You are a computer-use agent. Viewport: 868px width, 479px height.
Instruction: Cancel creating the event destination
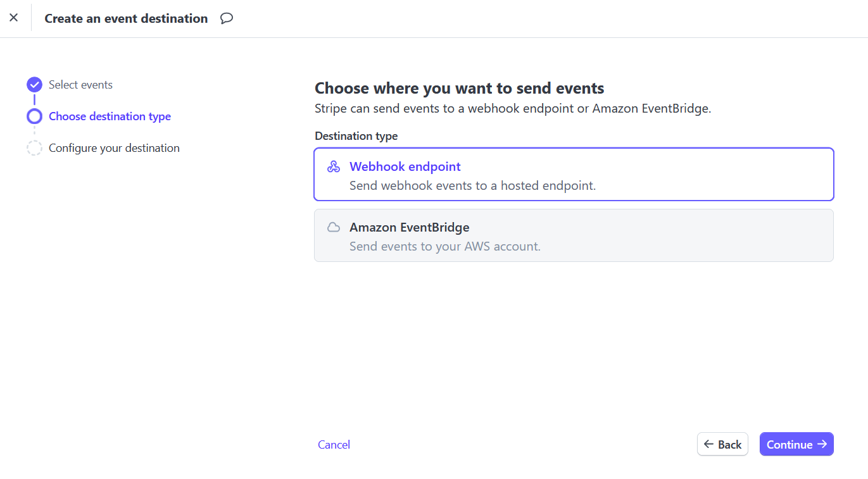tap(334, 445)
